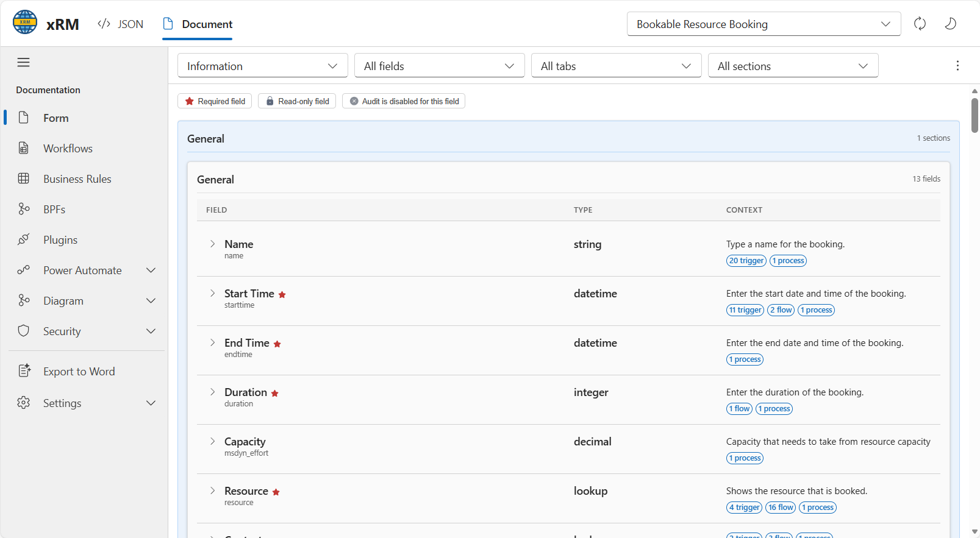Expand the Name field row

[x=212, y=244]
